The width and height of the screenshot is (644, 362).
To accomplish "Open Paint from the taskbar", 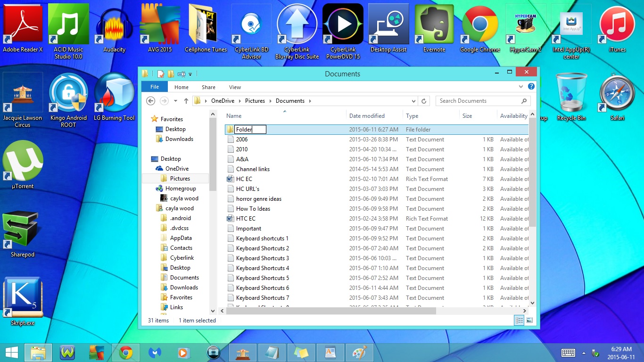I will pos(360,353).
